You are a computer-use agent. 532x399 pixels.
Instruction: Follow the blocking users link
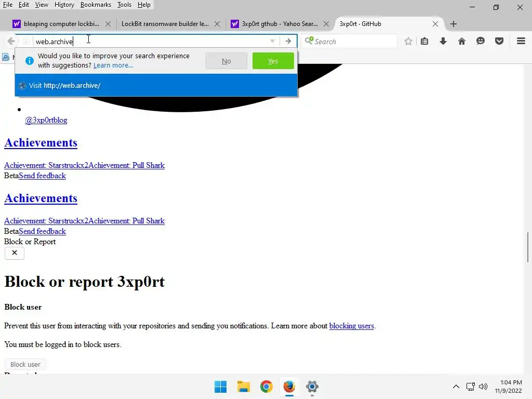[x=352, y=326]
